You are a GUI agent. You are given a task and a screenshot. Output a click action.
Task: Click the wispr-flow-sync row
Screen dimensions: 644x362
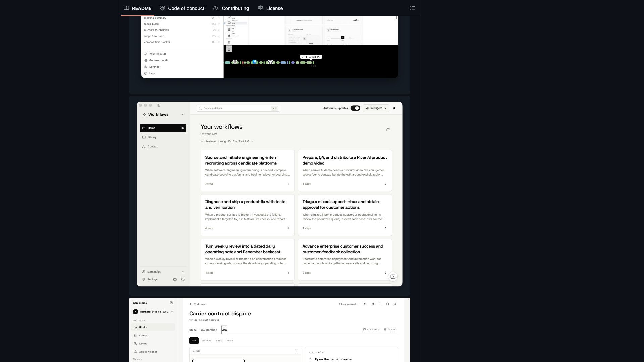pos(181,36)
